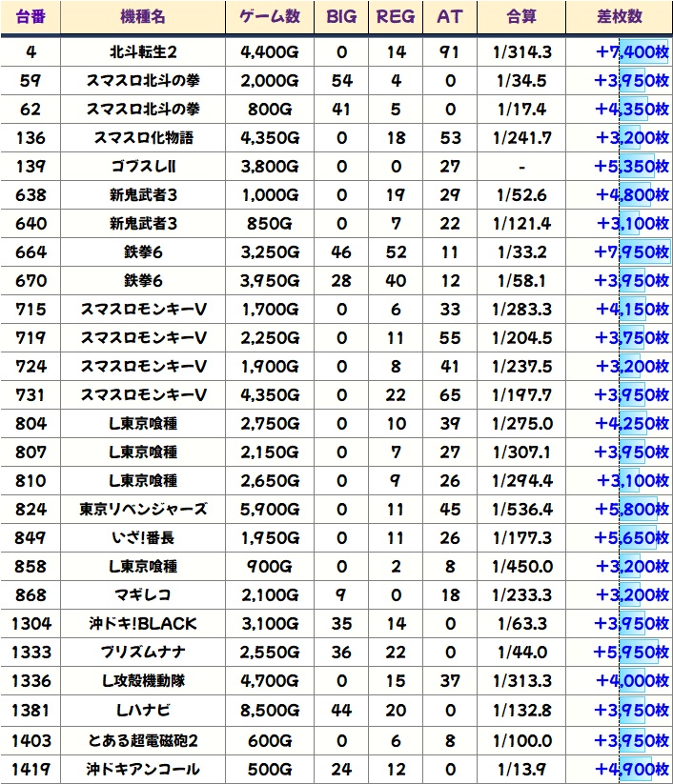Viewport: 673px width, 784px height.
Task: Click the 8,500G game count cell
Action: (x=270, y=710)
